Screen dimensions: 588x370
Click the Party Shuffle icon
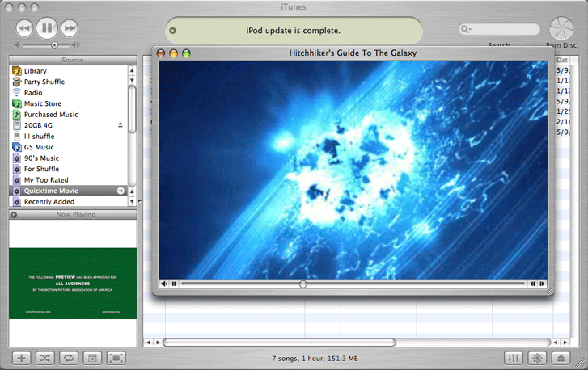pos(17,82)
